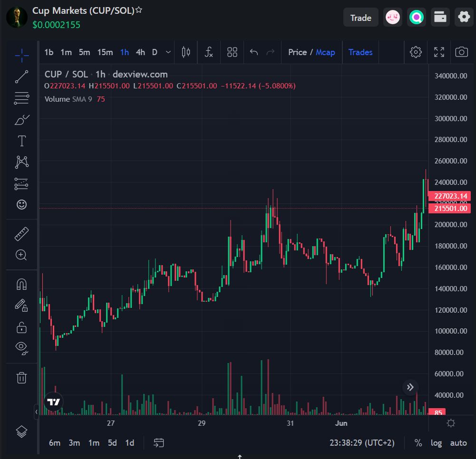Switch to the 5m timeframe
476x459 pixels.
pyautogui.click(x=84, y=52)
